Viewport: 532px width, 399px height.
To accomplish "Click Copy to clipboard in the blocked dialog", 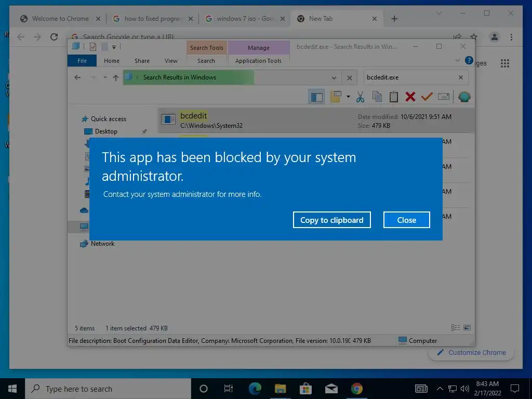I will [x=331, y=220].
